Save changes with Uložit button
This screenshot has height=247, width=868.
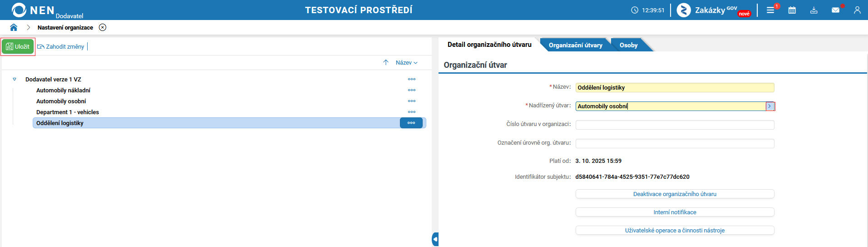(18, 46)
